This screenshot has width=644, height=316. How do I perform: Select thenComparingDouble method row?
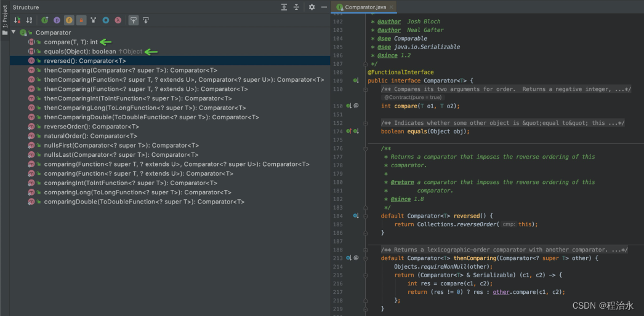pyautogui.click(x=170, y=117)
